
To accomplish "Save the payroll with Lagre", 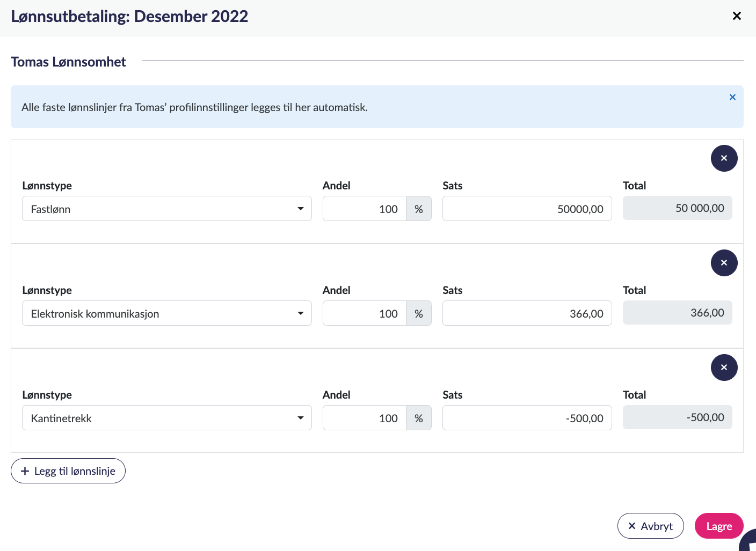I will 718,526.
